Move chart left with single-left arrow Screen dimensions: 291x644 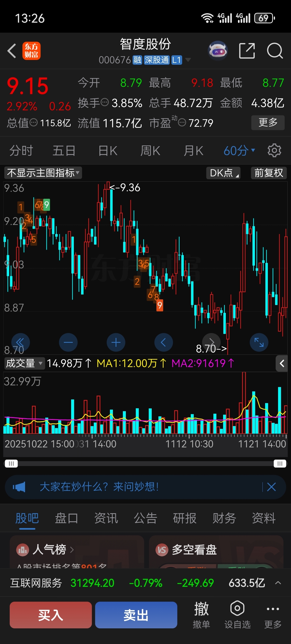[164, 342]
